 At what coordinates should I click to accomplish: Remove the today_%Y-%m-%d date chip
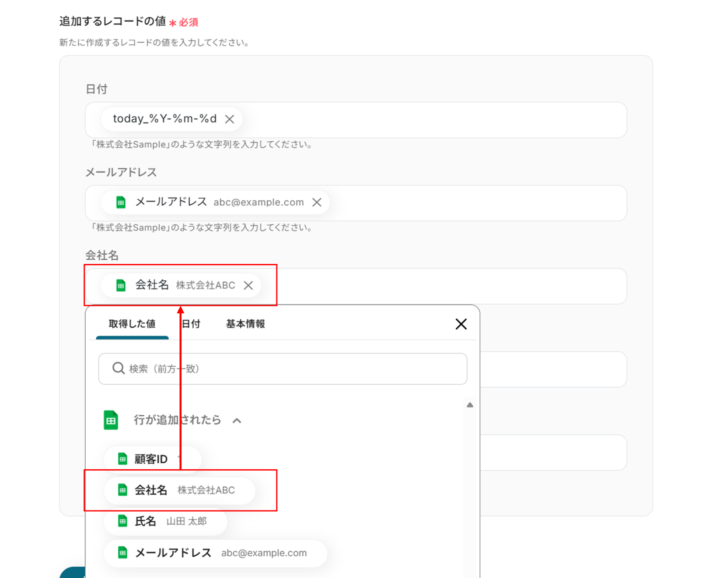point(230,119)
